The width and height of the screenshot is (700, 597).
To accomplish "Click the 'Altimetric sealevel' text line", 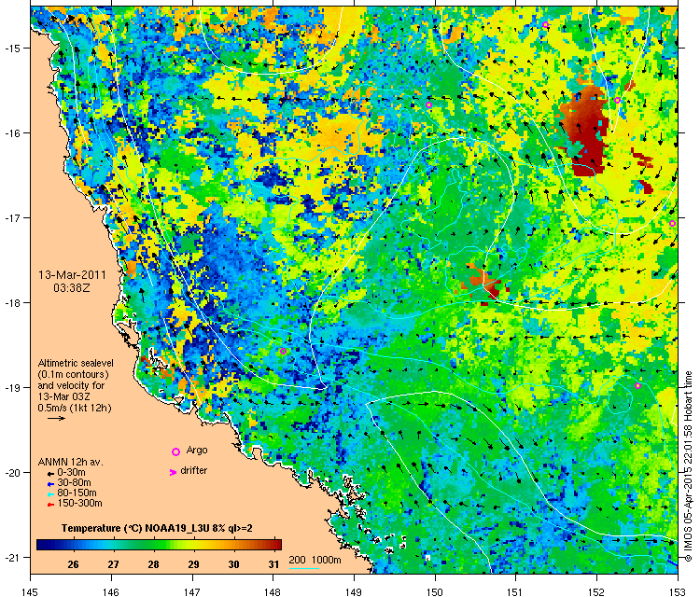I will 76,363.
